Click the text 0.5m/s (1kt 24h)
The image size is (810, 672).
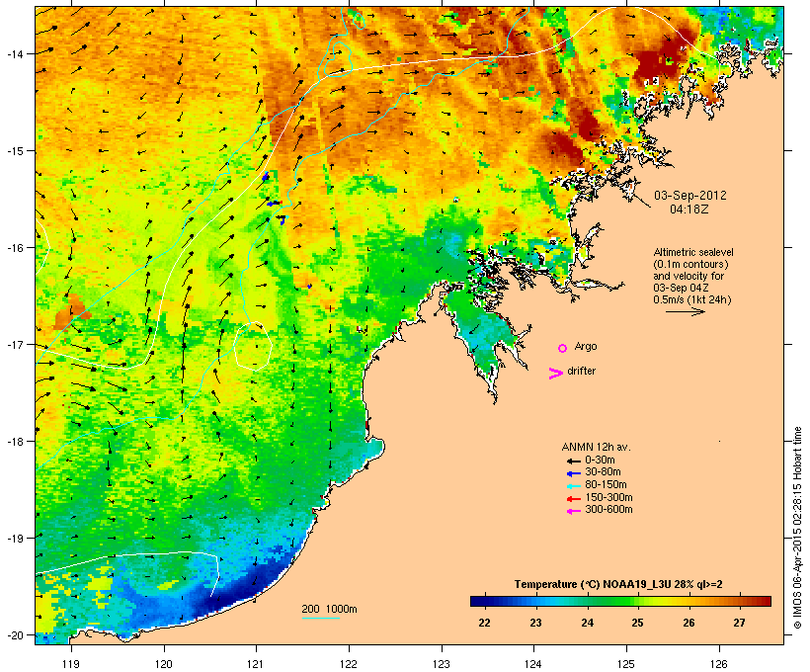coord(692,299)
